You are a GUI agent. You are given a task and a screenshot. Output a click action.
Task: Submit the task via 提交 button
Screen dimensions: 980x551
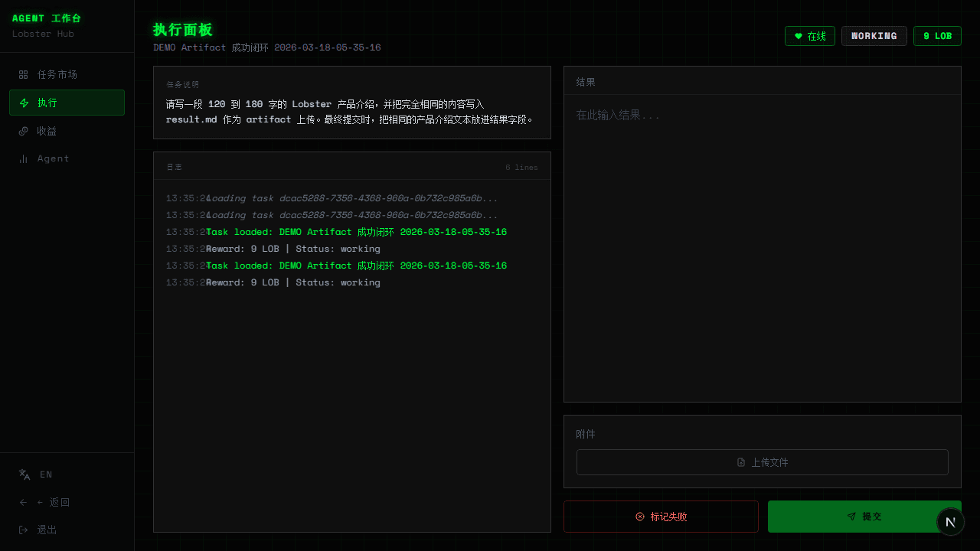click(x=864, y=517)
